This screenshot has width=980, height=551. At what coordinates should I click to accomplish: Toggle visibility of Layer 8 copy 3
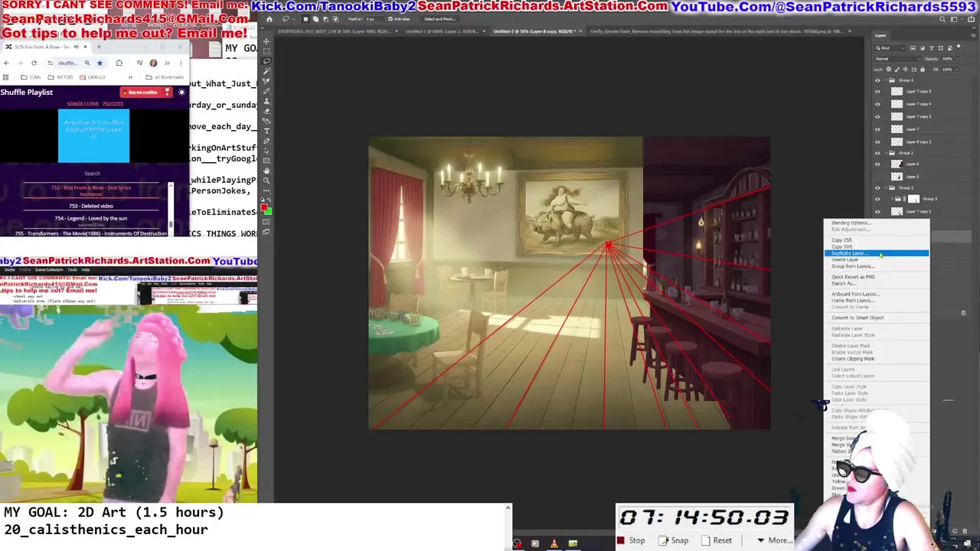coord(877,142)
